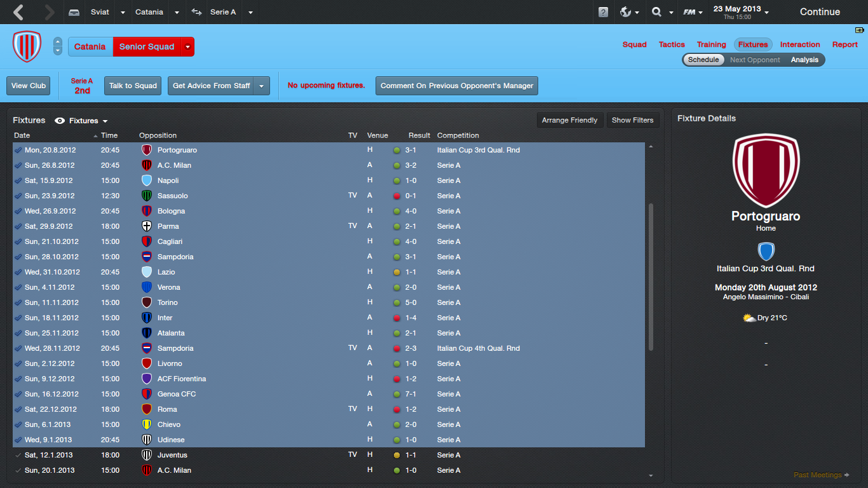Open the date 23 May 2013 dropdown

tap(766, 12)
